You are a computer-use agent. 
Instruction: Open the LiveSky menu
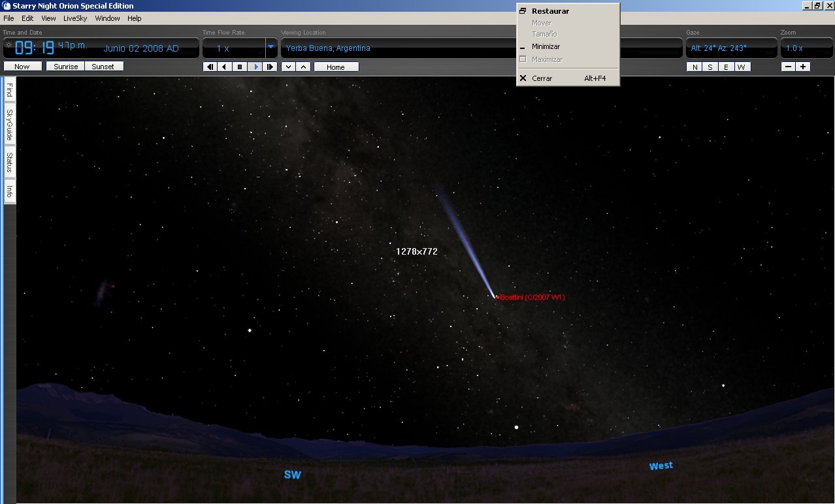click(x=75, y=18)
